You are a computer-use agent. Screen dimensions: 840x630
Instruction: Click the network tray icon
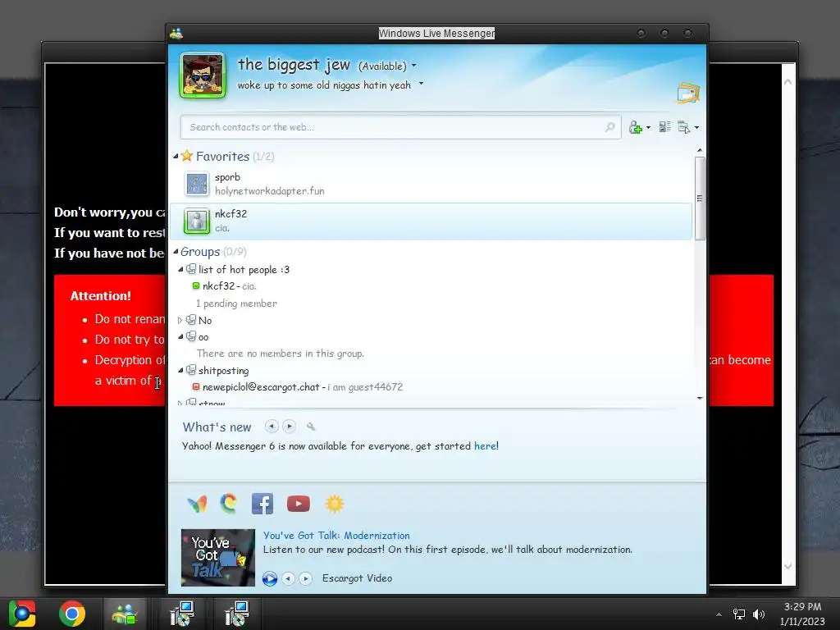point(739,614)
